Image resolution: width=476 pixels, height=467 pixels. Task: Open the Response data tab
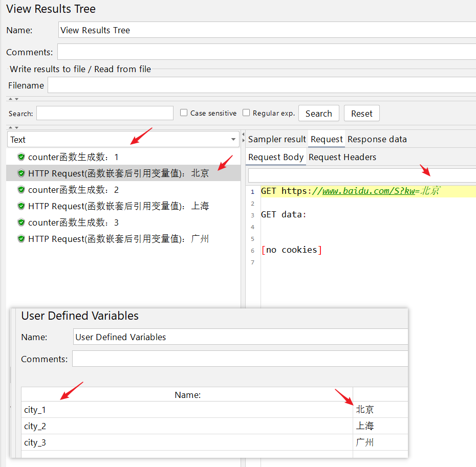click(x=377, y=139)
